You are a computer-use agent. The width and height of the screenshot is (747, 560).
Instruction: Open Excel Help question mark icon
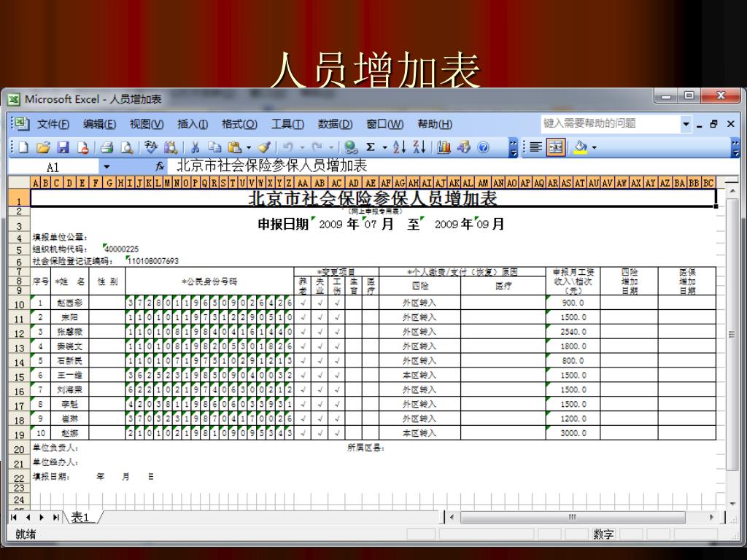point(483,147)
